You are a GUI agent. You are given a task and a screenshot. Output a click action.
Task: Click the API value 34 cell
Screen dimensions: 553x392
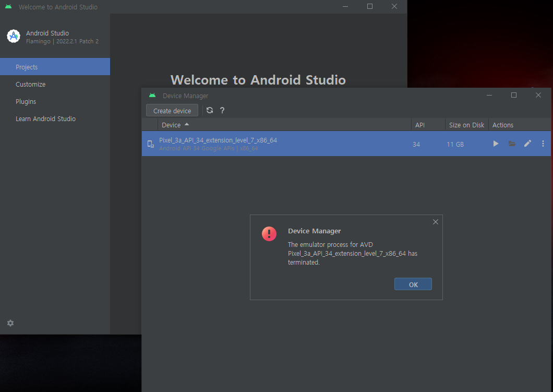[x=416, y=144]
